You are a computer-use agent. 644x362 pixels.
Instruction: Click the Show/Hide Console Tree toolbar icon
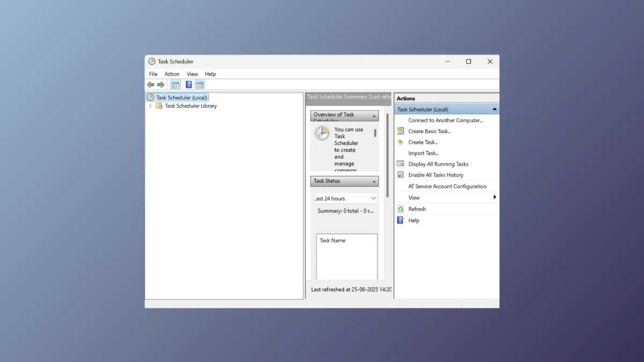click(x=175, y=84)
